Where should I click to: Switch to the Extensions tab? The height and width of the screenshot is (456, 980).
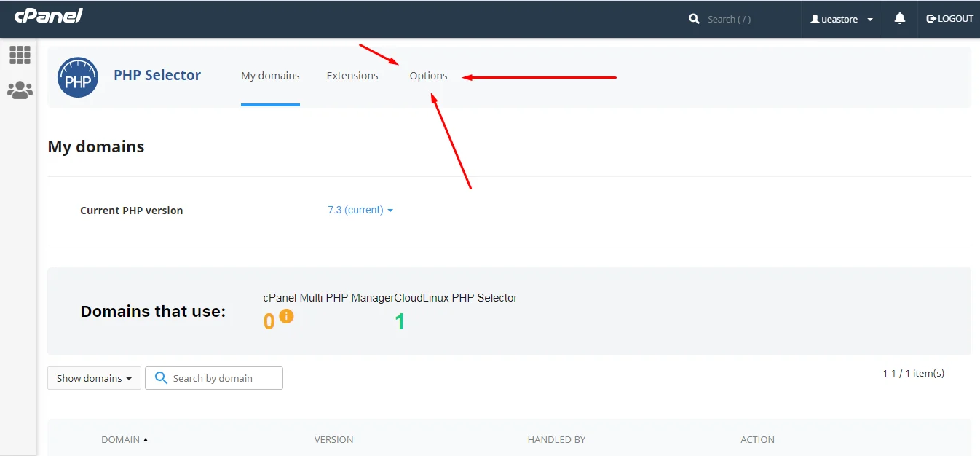[x=352, y=76]
